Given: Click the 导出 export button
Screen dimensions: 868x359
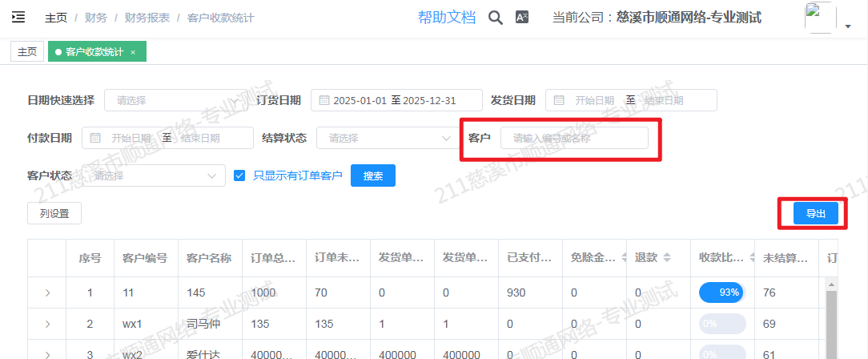Looking at the screenshot, I should click(815, 213).
